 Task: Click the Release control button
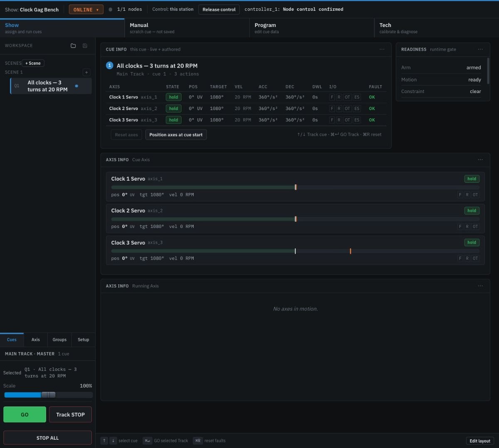(x=219, y=10)
